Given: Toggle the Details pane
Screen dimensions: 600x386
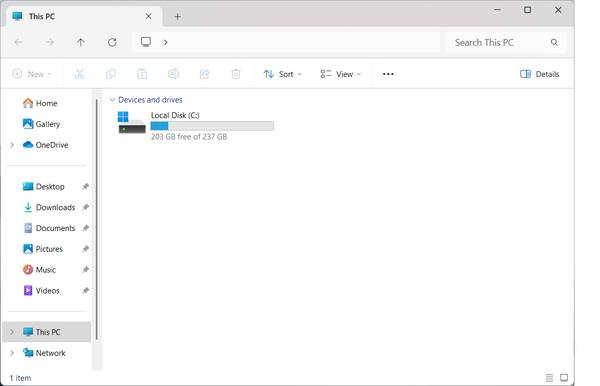Looking at the screenshot, I should 540,74.
